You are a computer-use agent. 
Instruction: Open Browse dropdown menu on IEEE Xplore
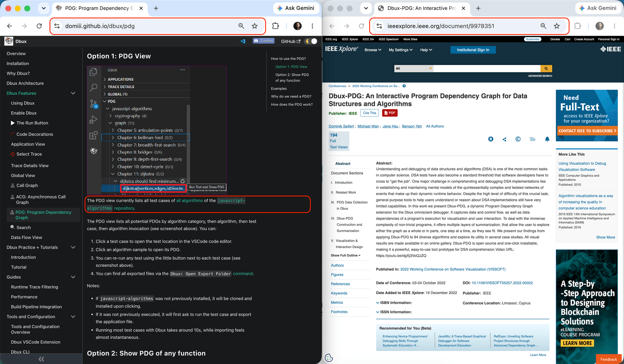coord(373,50)
